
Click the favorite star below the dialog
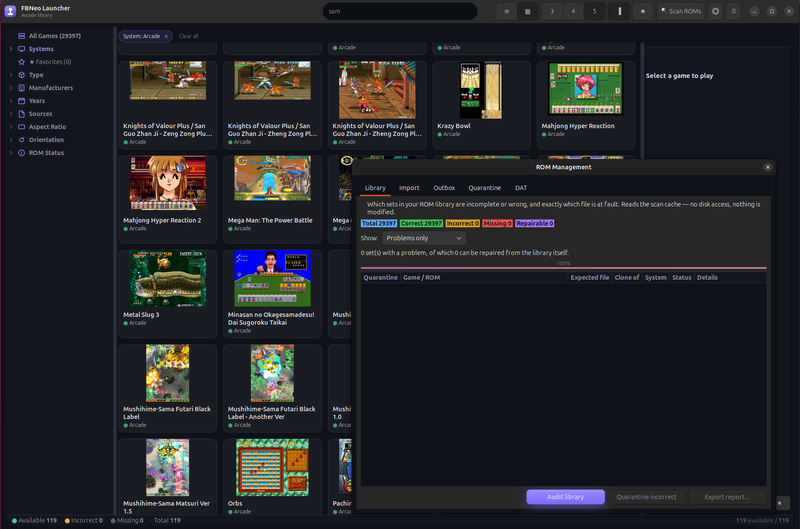tap(779, 503)
